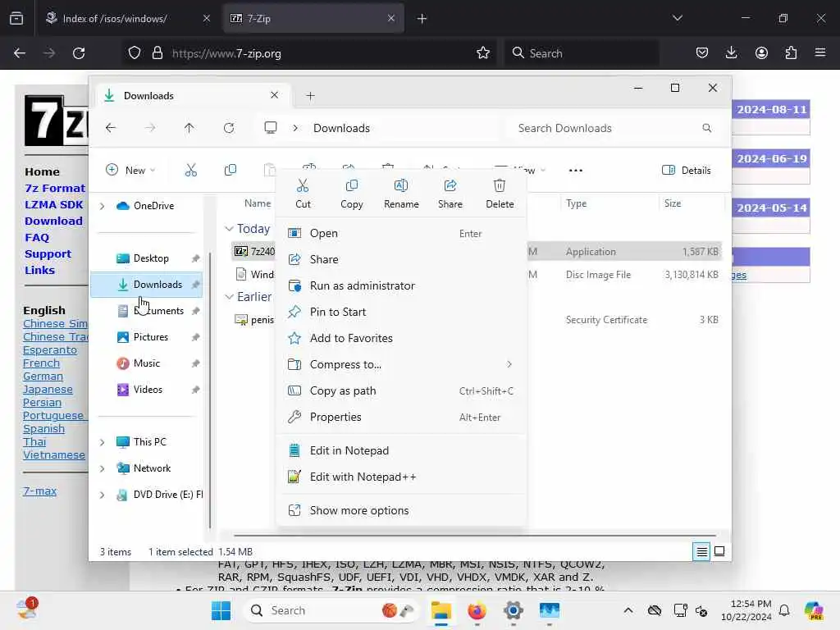
Task: Click Cut icon in context menu
Action: tap(303, 186)
